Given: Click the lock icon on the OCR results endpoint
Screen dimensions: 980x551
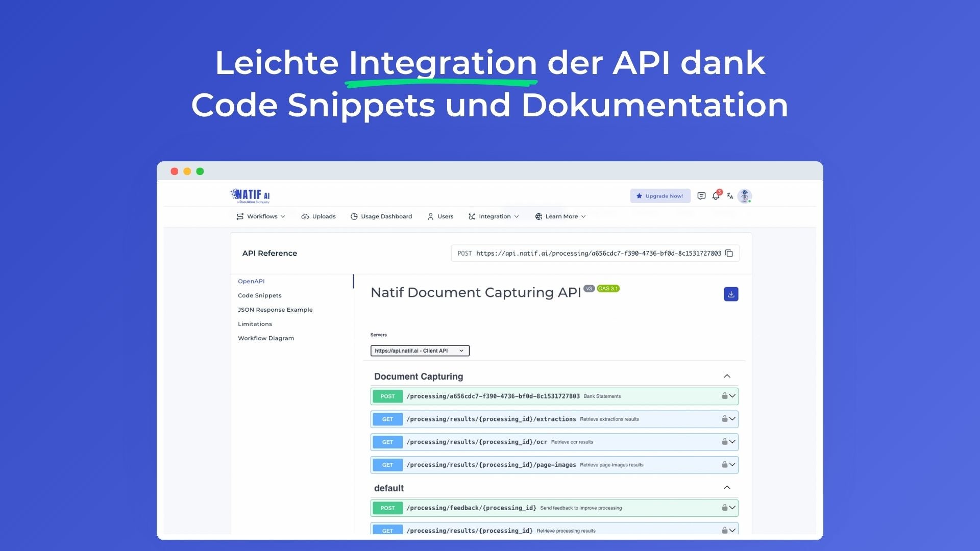Looking at the screenshot, I should (724, 442).
